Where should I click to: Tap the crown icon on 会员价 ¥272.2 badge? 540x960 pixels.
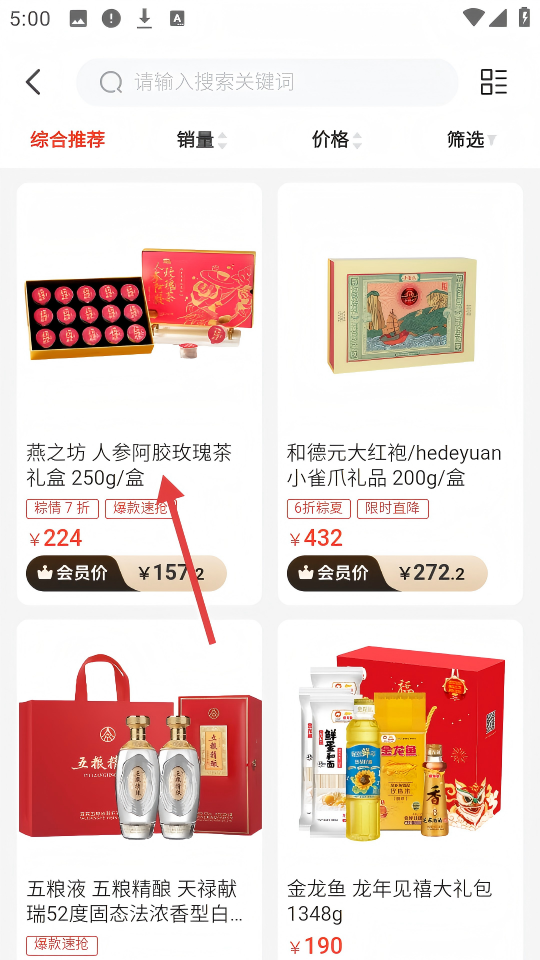(306, 573)
